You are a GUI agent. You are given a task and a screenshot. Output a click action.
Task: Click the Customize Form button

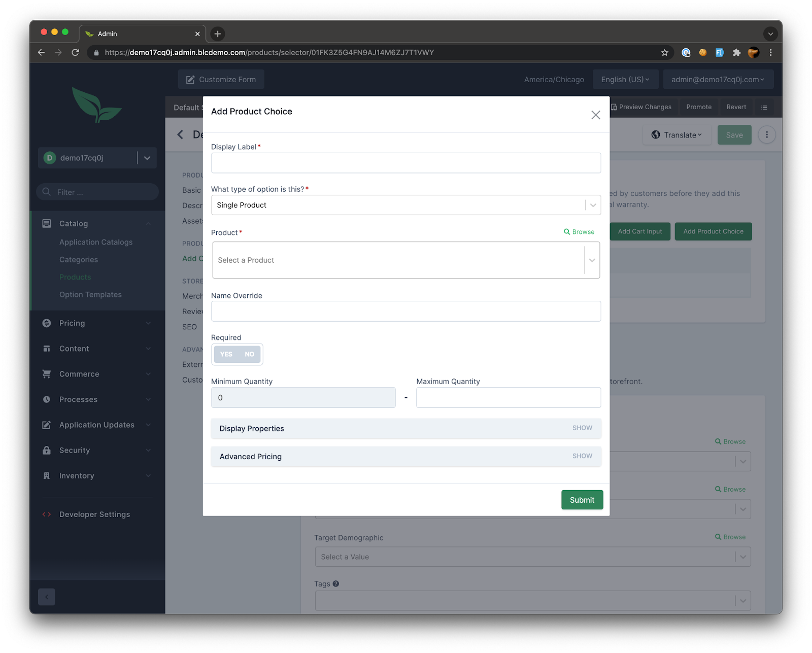[221, 79]
